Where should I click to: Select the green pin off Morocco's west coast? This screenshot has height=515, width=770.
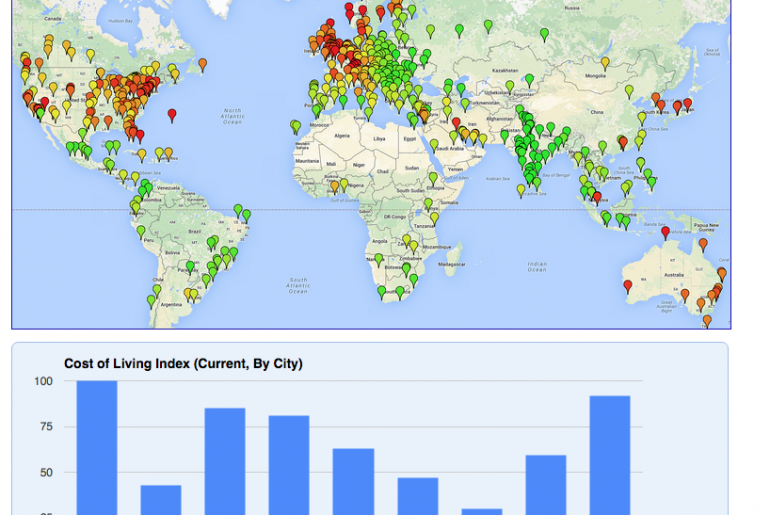pyautogui.click(x=295, y=126)
